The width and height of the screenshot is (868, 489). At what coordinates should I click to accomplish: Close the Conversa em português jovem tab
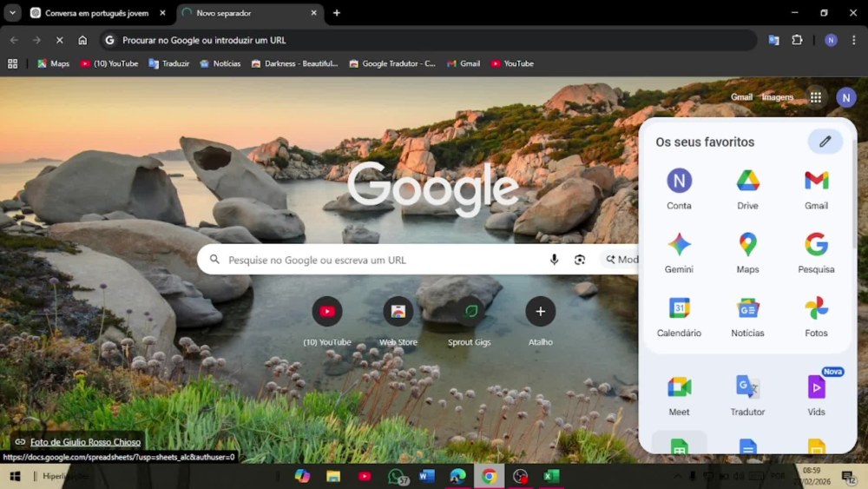pos(162,13)
